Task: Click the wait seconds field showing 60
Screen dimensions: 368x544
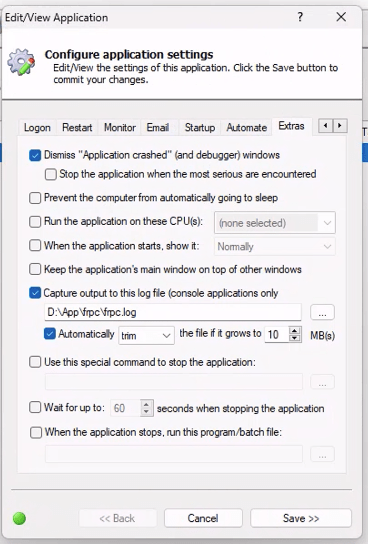Action: (125, 408)
